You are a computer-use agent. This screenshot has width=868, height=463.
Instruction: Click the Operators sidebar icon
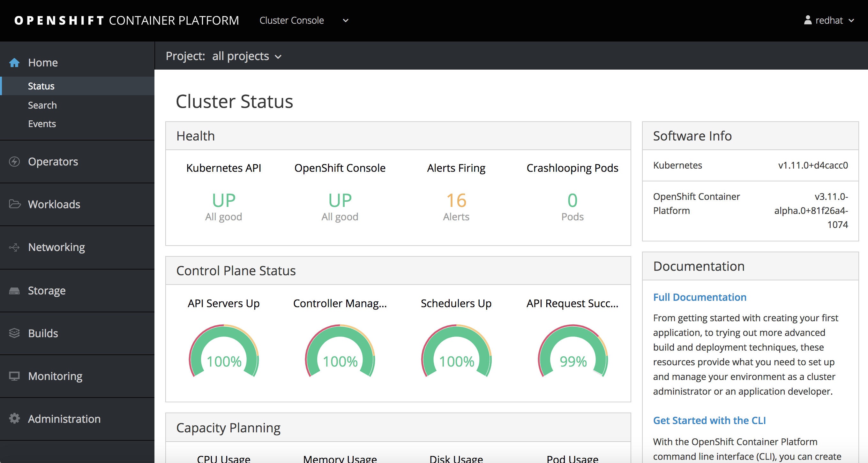(14, 162)
